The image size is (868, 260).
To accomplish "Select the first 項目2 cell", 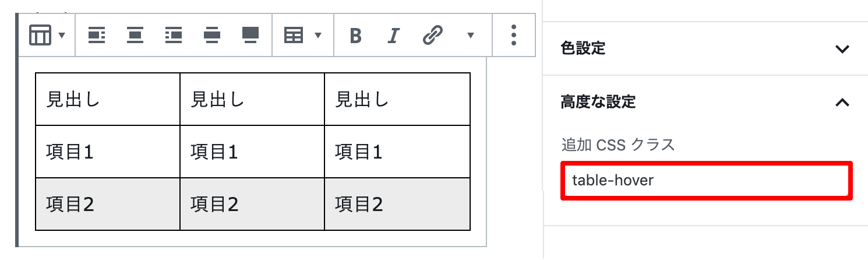I will point(108,204).
